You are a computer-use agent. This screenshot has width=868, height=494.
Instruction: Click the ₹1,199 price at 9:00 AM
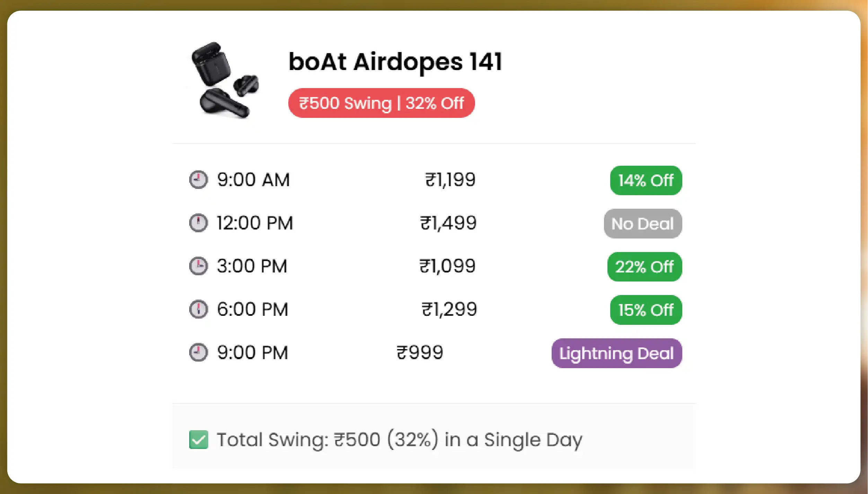coord(450,180)
